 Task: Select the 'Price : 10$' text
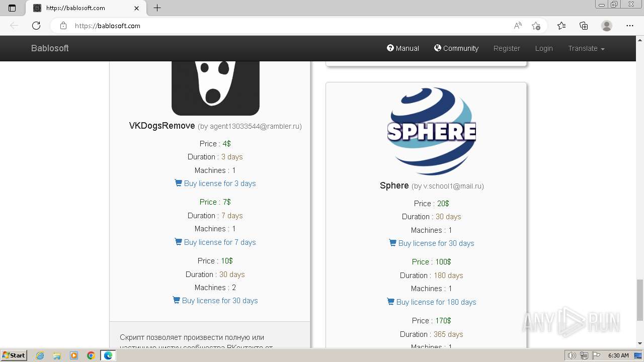pyautogui.click(x=215, y=261)
